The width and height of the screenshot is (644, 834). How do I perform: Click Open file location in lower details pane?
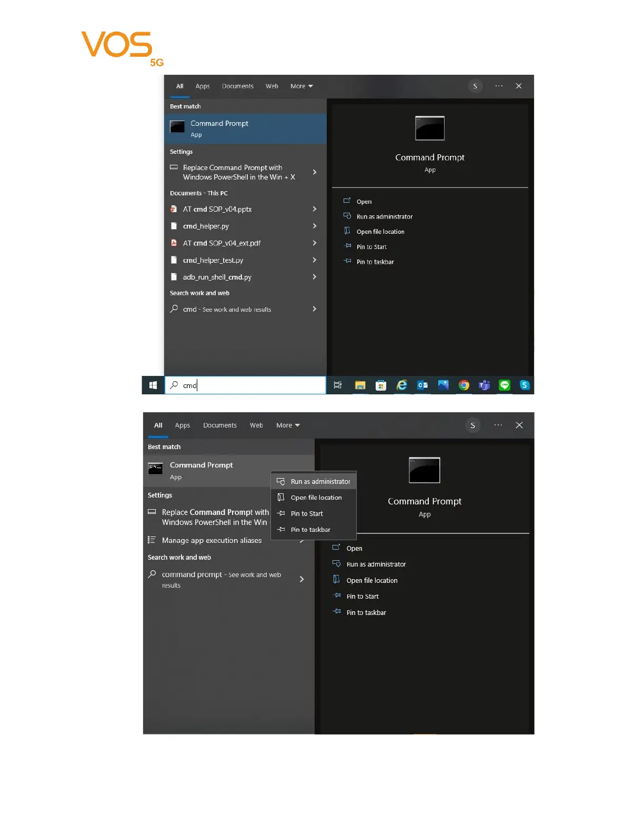pos(372,581)
